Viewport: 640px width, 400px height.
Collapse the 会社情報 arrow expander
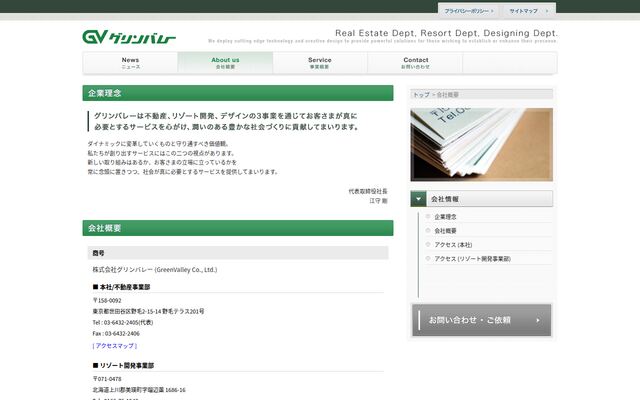tap(418, 199)
